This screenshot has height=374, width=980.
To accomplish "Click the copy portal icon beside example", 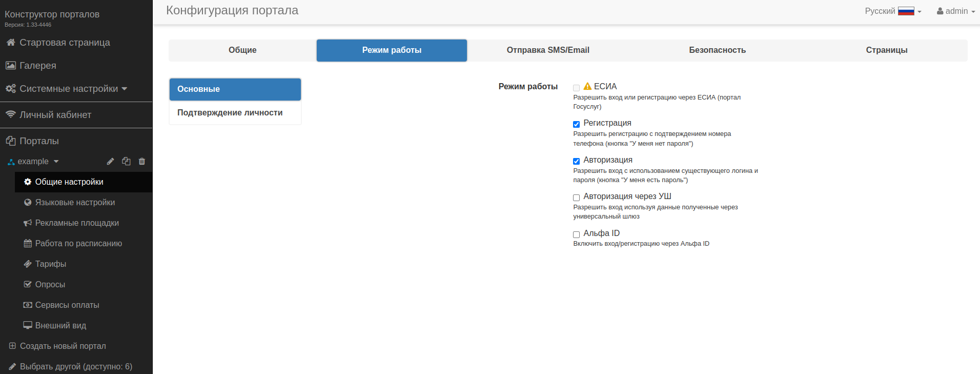I will [126, 162].
